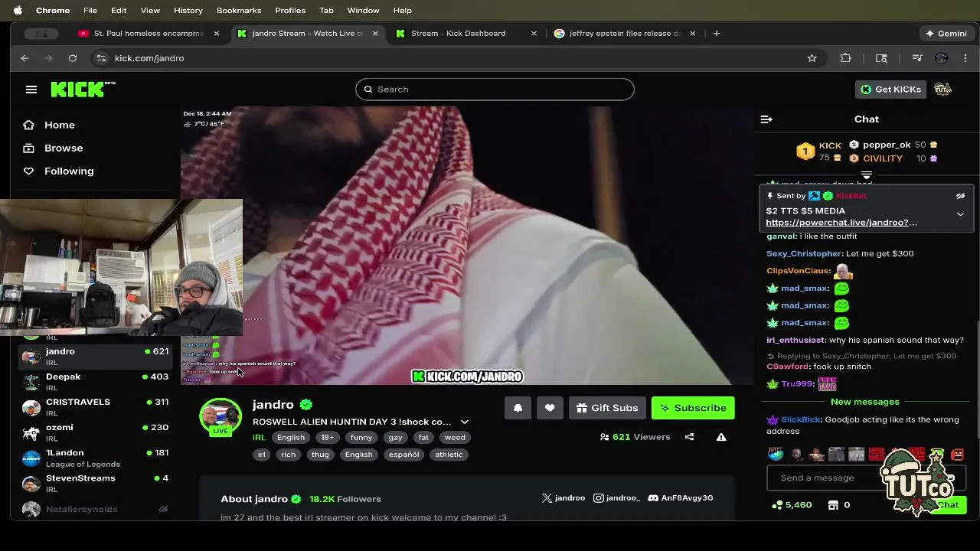
Task: Click the New messages divider
Action: (x=865, y=402)
